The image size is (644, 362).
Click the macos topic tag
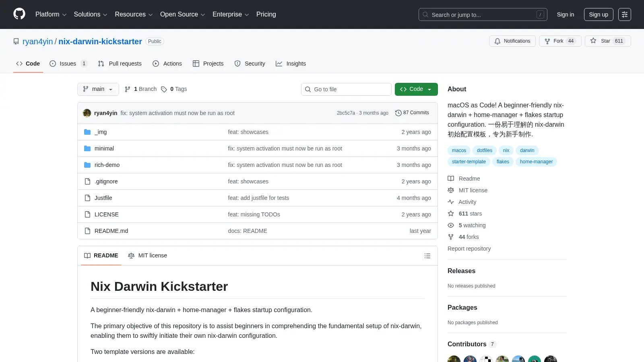click(x=459, y=150)
